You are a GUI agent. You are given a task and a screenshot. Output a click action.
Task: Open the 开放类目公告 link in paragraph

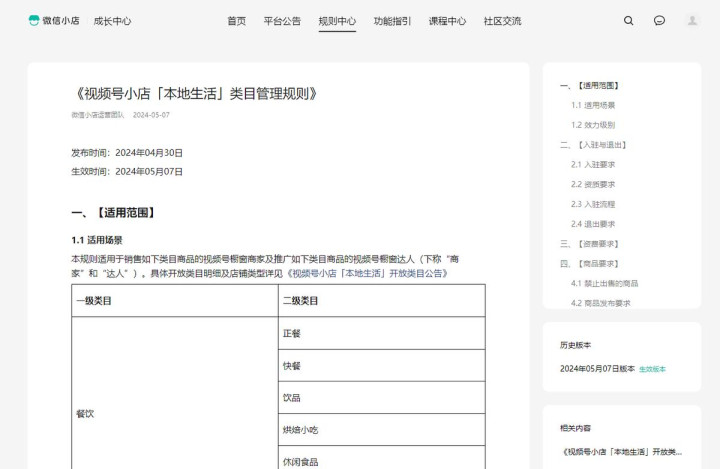pyautogui.click(x=367, y=273)
